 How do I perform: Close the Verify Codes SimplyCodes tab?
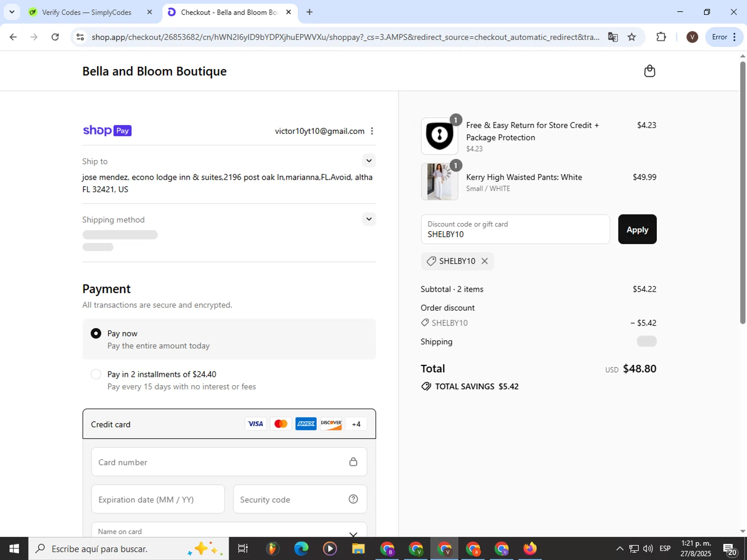click(149, 12)
